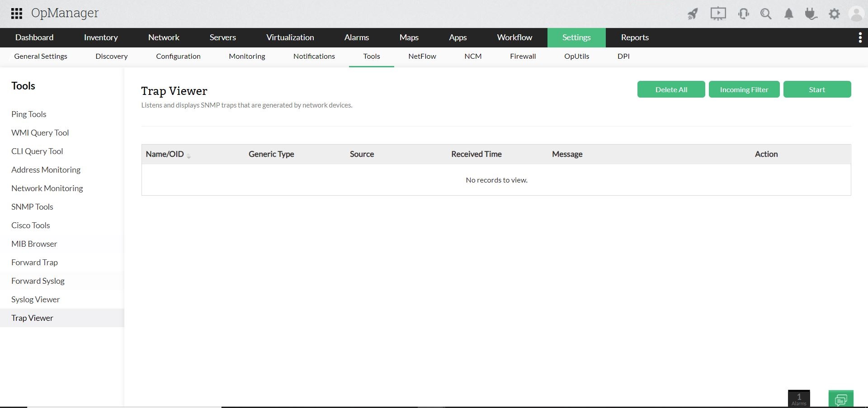Open the search icon
The width and height of the screenshot is (868, 408).
766,14
